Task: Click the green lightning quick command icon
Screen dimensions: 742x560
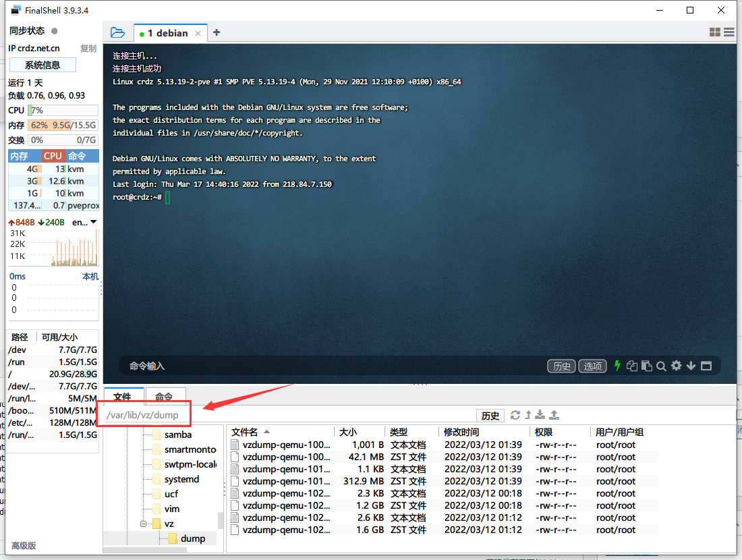Action: tap(617, 366)
